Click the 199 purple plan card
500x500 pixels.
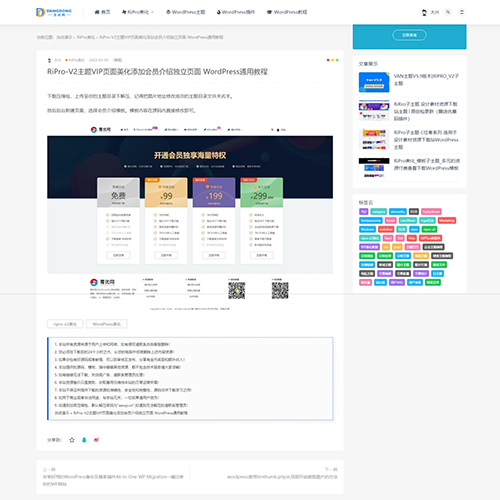point(214,221)
